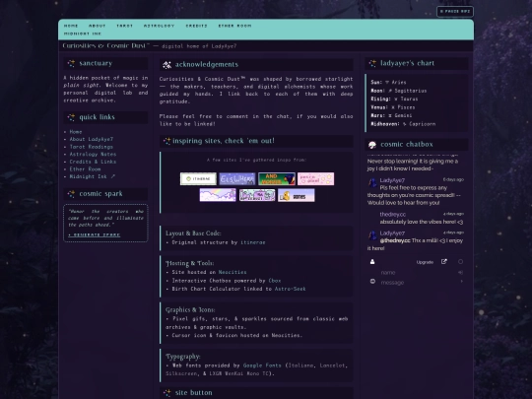Click the sparkle icon beside quick links heading
This screenshot has width=532, height=399.
tap(71, 117)
